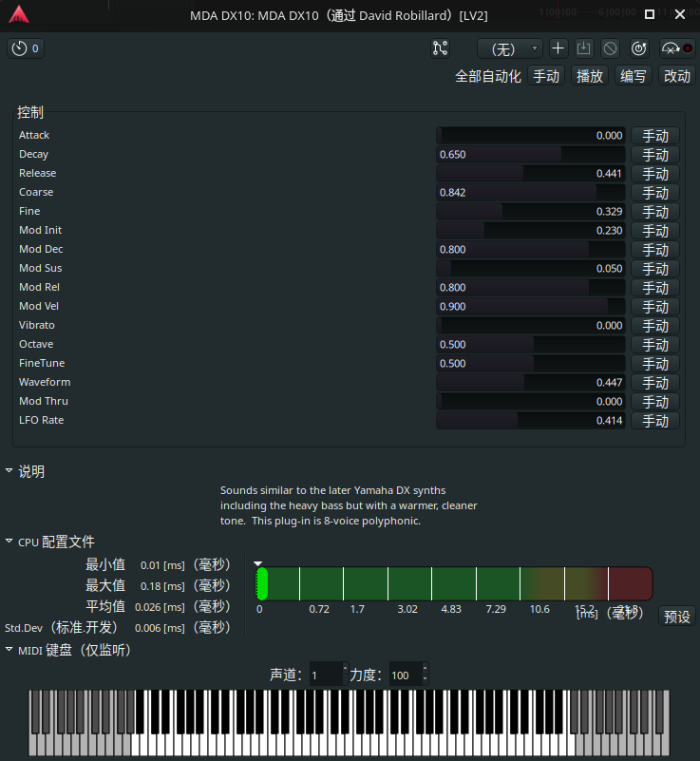Toggle the plugin bypass record icon
Screen dimensions: 700x761
click(676, 48)
